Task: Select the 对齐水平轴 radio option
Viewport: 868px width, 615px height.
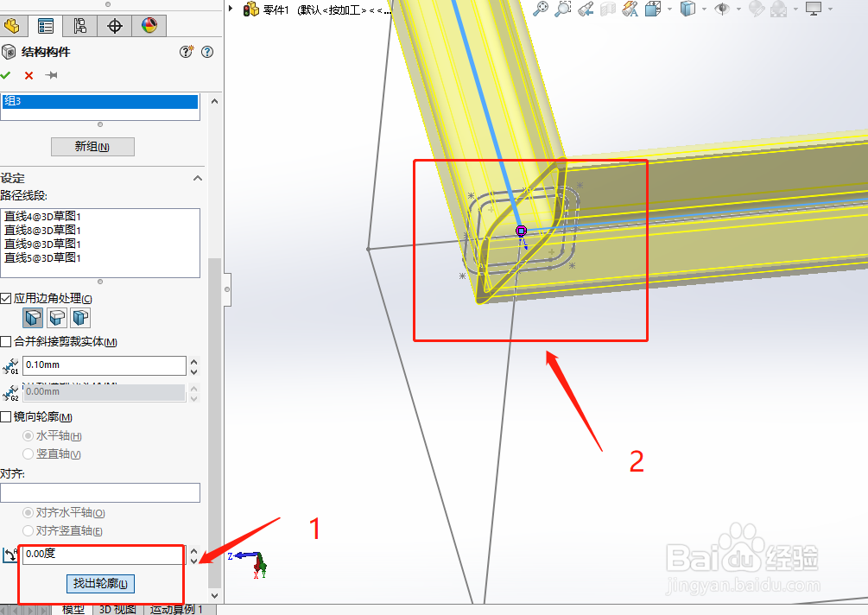Action: click(x=28, y=513)
